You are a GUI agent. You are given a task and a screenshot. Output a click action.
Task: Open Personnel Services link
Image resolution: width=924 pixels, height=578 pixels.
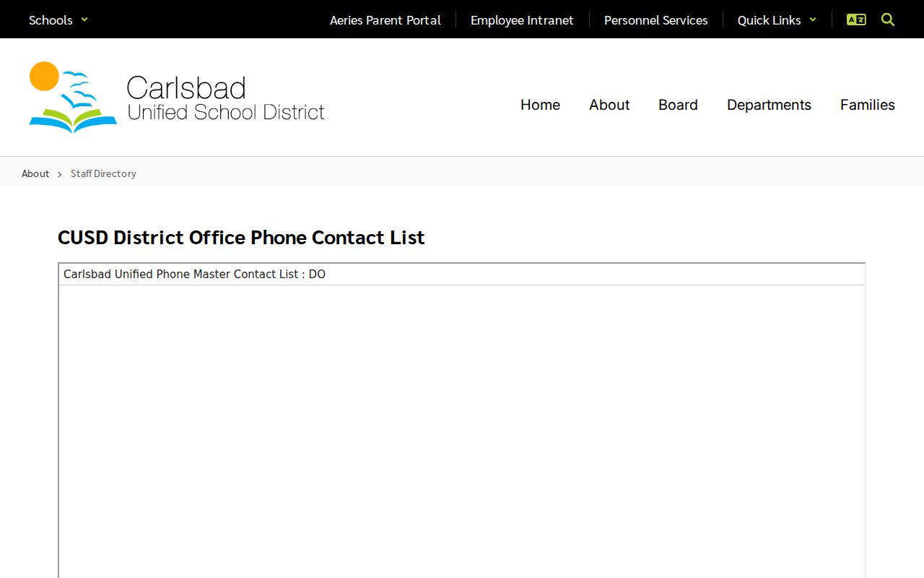click(x=656, y=20)
